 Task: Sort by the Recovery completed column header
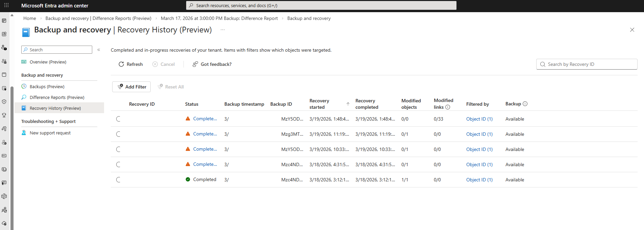click(367, 104)
